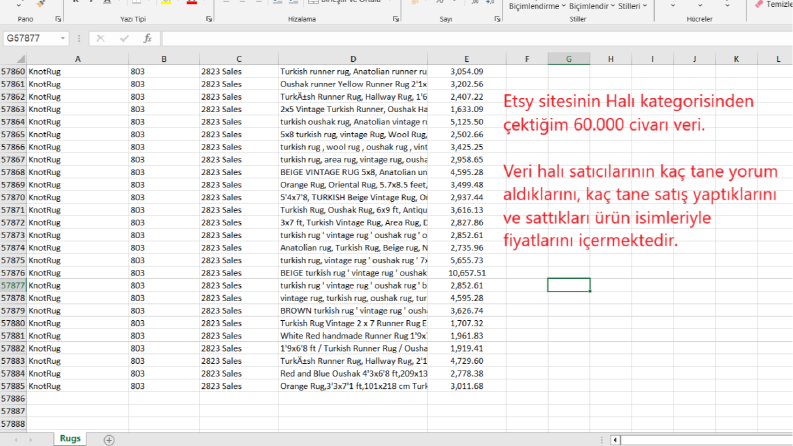The image size is (793, 446).
Task: Select column C header
Action: (x=239, y=59)
